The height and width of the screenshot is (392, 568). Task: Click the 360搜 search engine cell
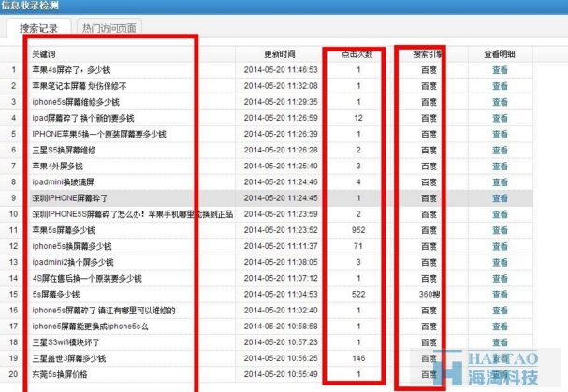pyautogui.click(x=430, y=294)
